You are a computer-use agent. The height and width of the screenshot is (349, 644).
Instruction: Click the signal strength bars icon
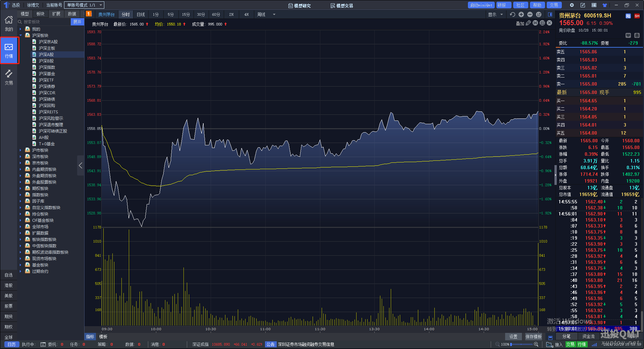(594, 344)
